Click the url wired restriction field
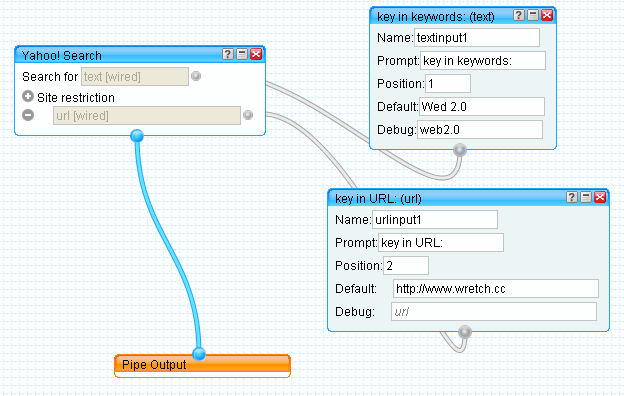Image resolution: width=624 pixels, height=396 pixels. [x=147, y=115]
